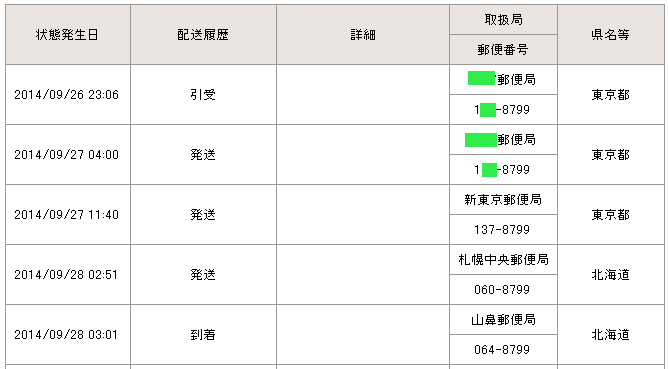Click the 状態発生日 column header
The width and height of the screenshot is (668, 369).
tap(68, 35)
